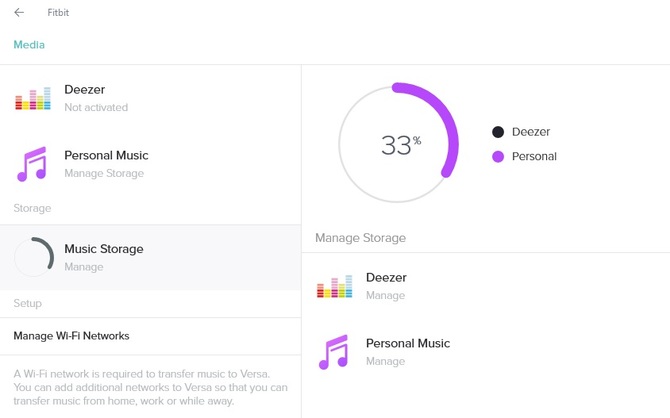
Task: Click the back arrow icon
Action: [19, 13]
